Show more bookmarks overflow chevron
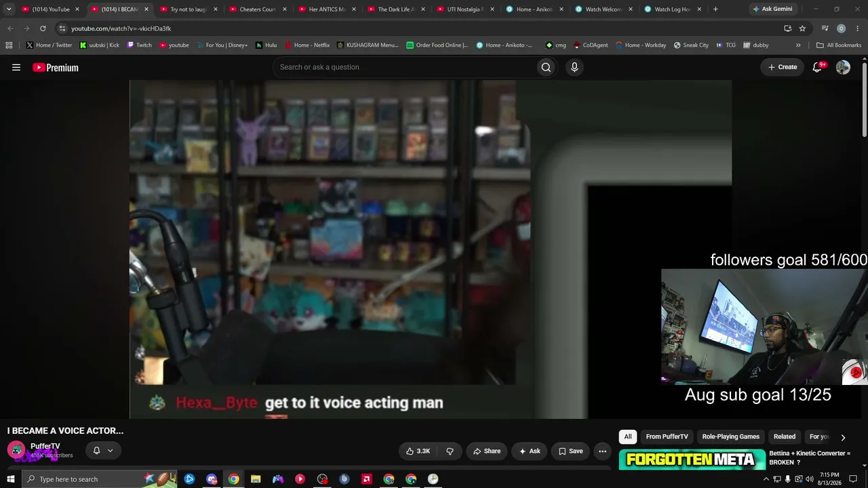 click(x=798, y=45)
